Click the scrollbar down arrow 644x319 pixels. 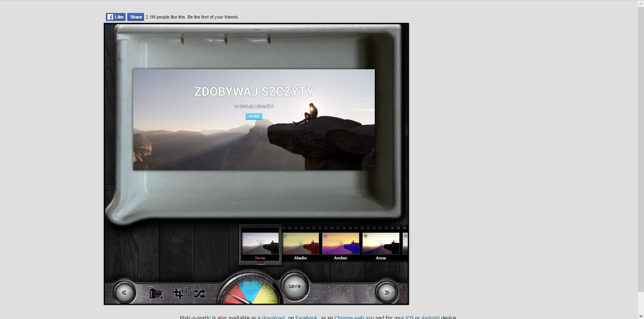click(x=641, y=316)
